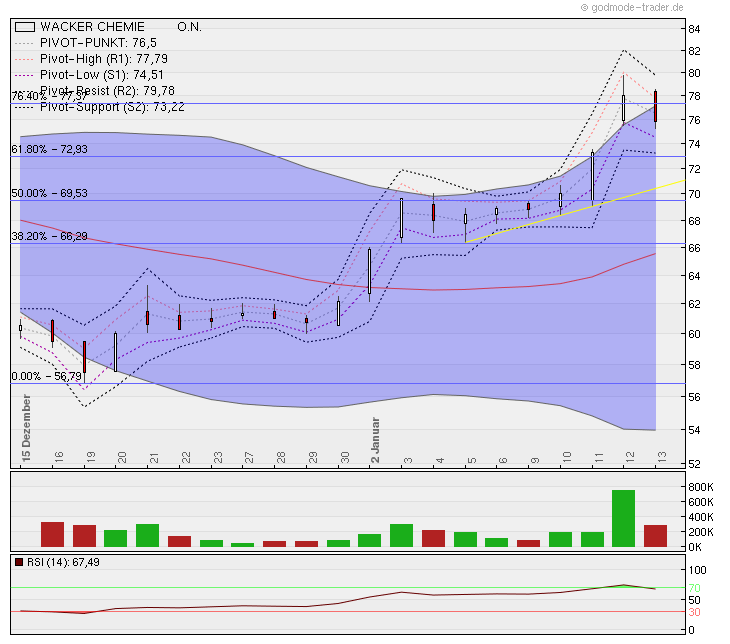Screen dimensions: 730x644
Task: Click the Pivot-Resist (R2): 79,78 legend entry
Action: coord(107,90)
